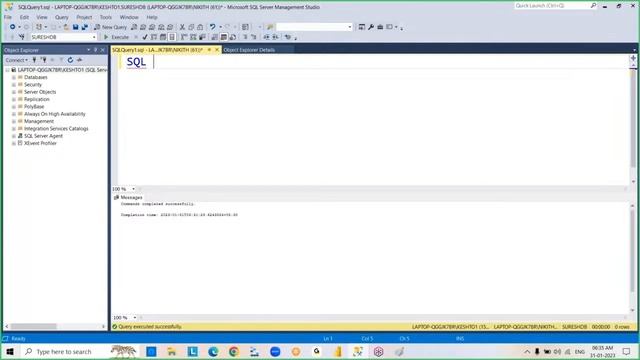640x360 pixels.
Task: Select Always On High Availability item
Action: pyautogui.click(x=55, y=114)
